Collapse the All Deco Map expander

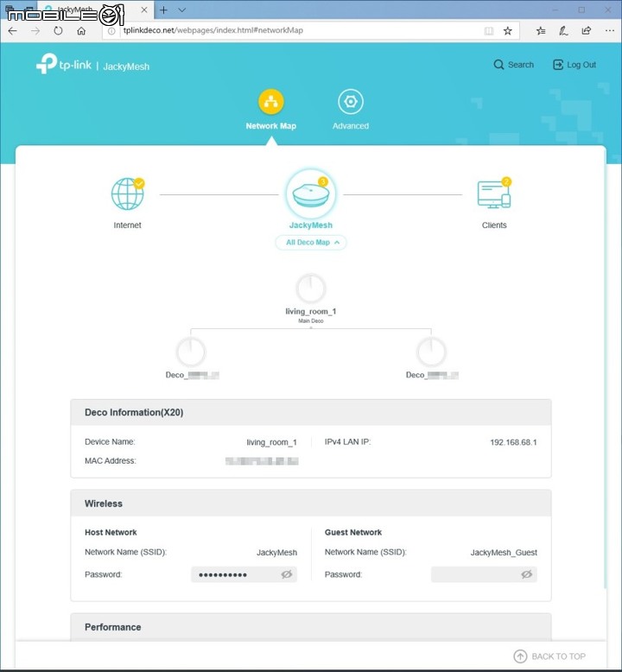(x=311, y=243)
